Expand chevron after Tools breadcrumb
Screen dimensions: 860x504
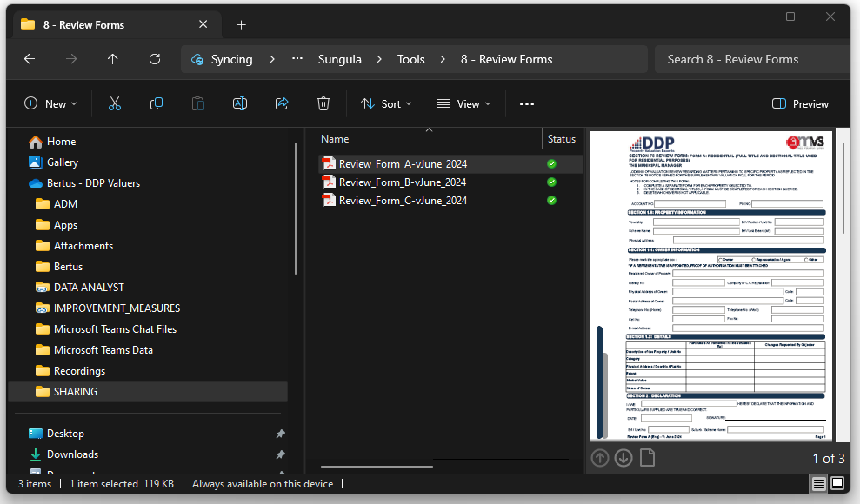pyautogui.click(x=443, y=59)
